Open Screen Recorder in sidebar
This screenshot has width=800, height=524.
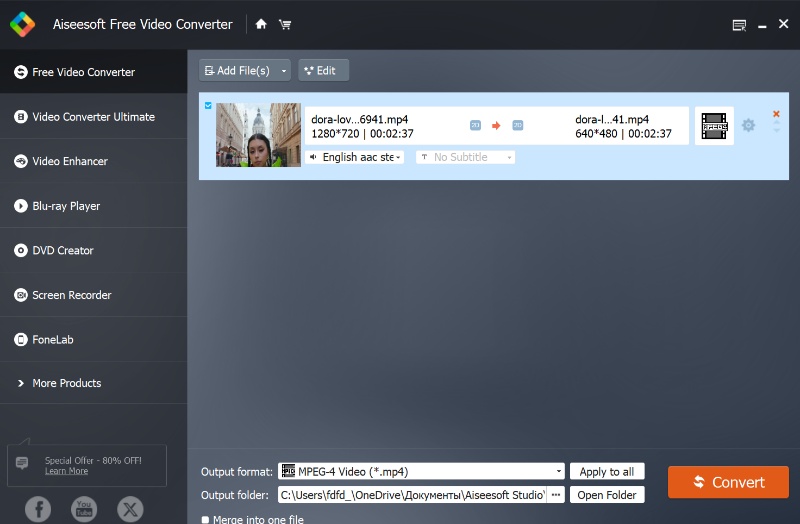coord(93,295)
